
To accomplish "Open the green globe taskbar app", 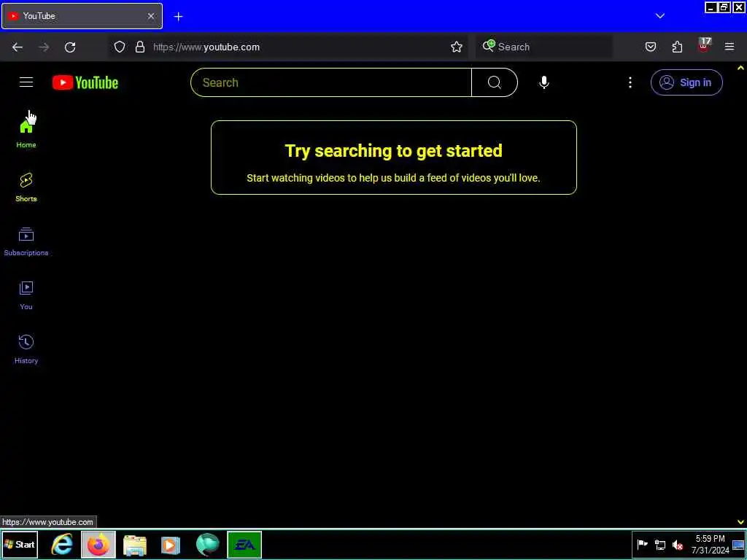I will pyautogui.click(x=207, y=545).
